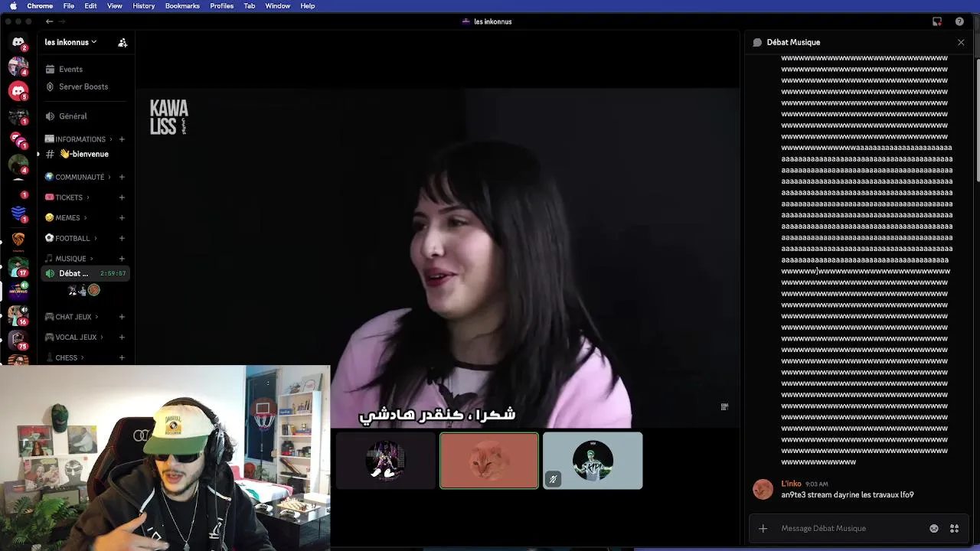Click the attachment plus icon in message box
This screenshot has height=551, width=980.
[763, 528]
